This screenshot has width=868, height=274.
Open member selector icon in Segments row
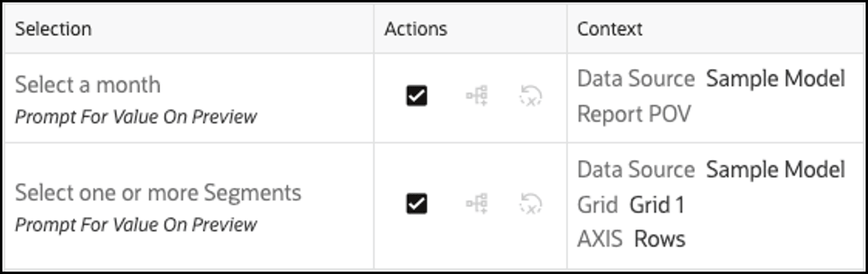pos(477,204)
